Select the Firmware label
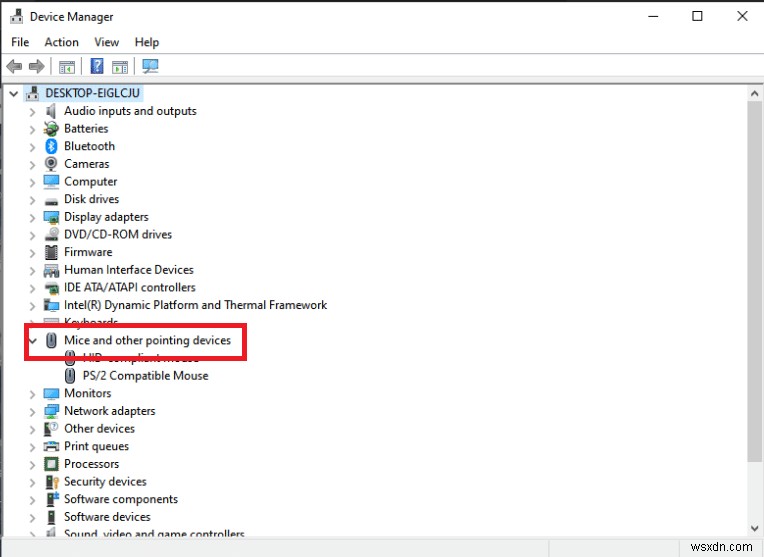 pyautogui.click(x=88, y=252)
